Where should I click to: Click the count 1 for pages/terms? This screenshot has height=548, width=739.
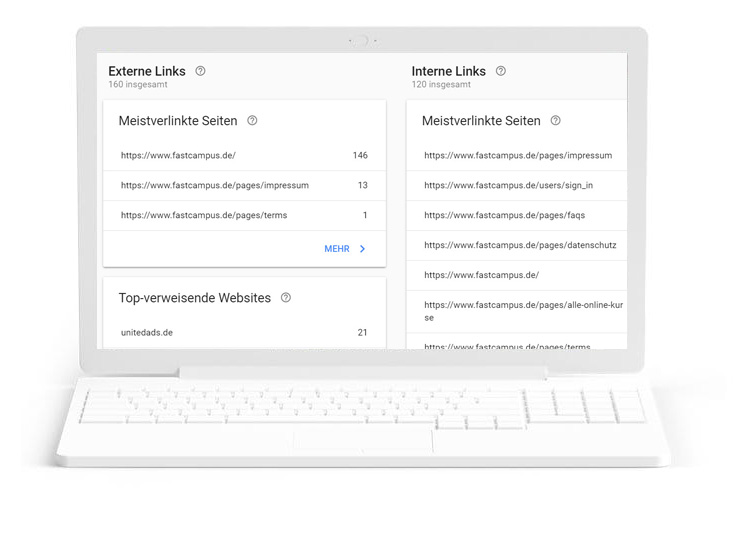pyautogui.click(x=365, y=215)
